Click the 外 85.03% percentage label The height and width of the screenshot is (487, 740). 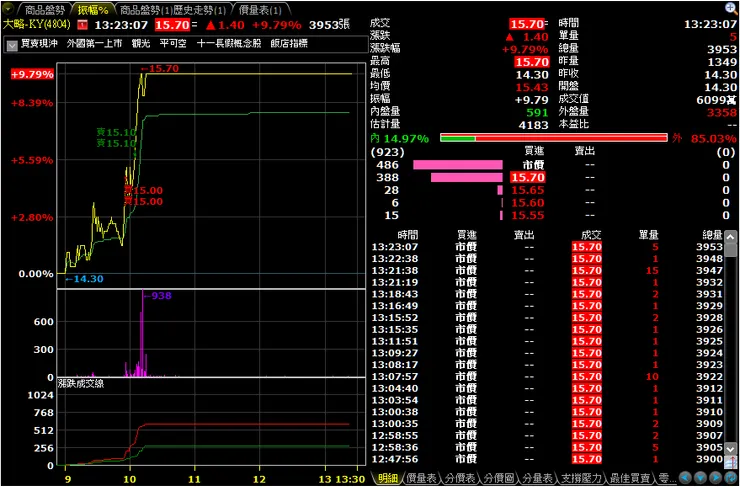click(x=705, y=139)
